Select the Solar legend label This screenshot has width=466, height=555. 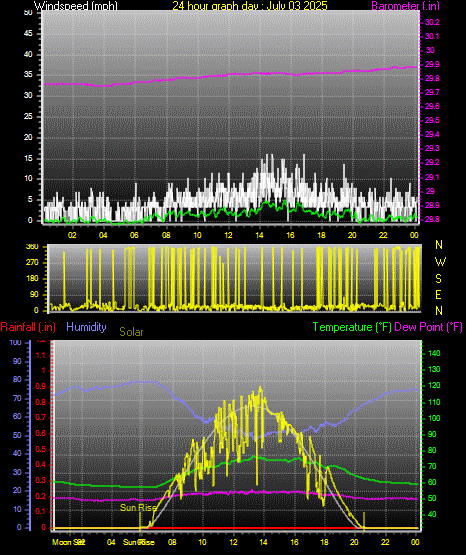[x=131, y=332]
